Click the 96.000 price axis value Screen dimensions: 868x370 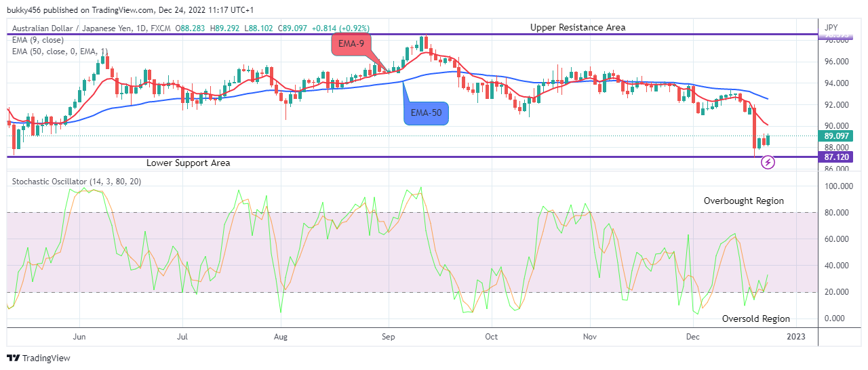837,62
